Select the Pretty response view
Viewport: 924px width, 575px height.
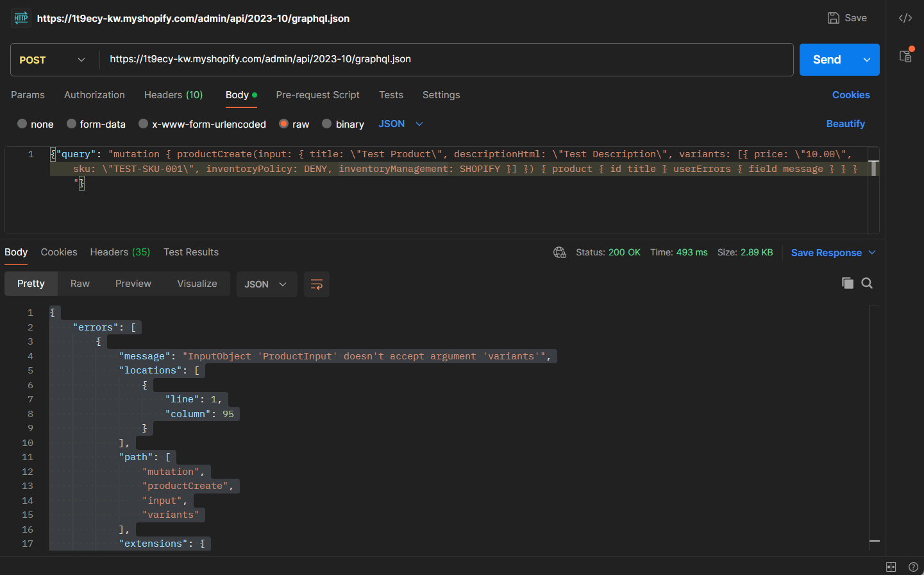31,284
